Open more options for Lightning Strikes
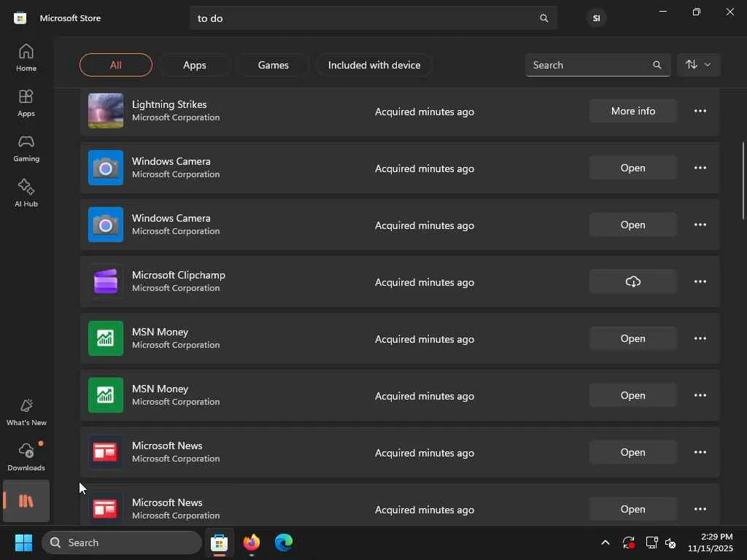This screenshot has width=747, height=560. tap(700, 111)
